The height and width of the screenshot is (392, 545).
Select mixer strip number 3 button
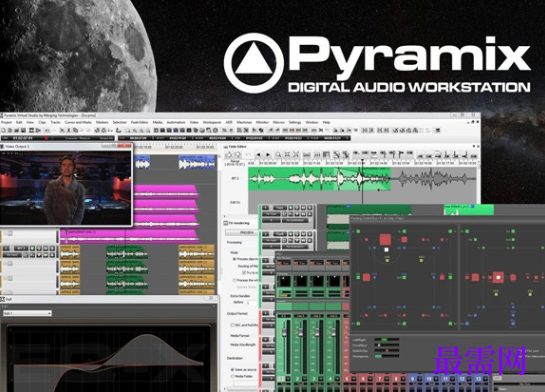click(x=314, y=379)
